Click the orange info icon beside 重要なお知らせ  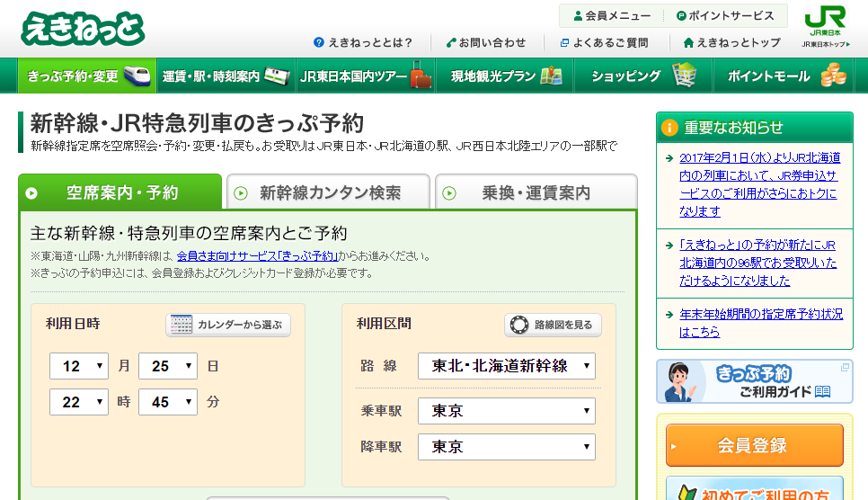pyautogui.click(x=669, y=128)
